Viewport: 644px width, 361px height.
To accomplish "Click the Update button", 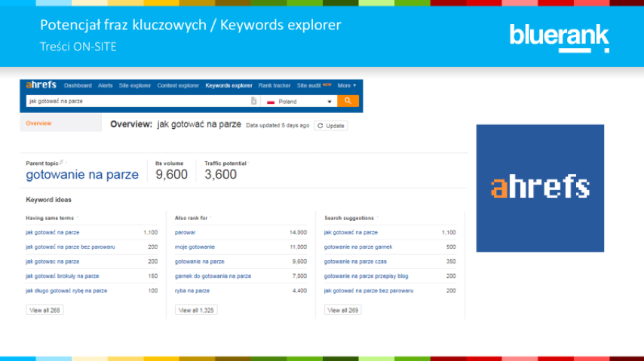I will (330, 126).
